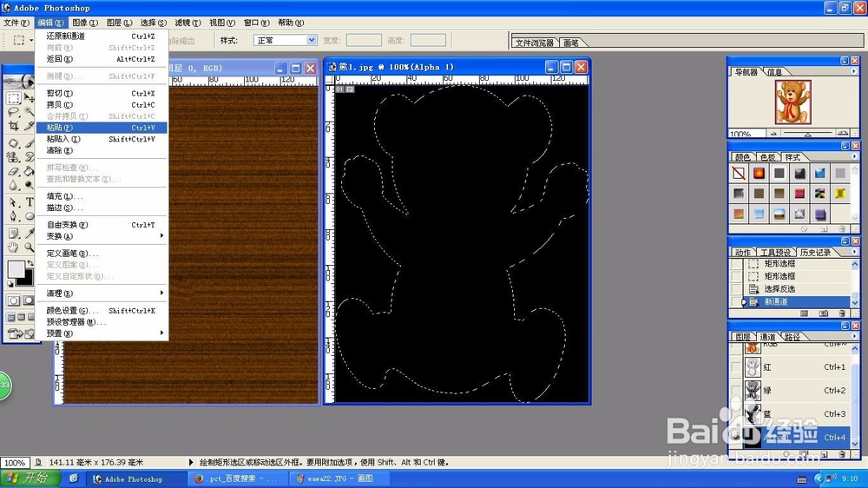Screen dimensions: 868x488
Task: Open Styles panel flyout menu arrow
Action: (853, 157)
